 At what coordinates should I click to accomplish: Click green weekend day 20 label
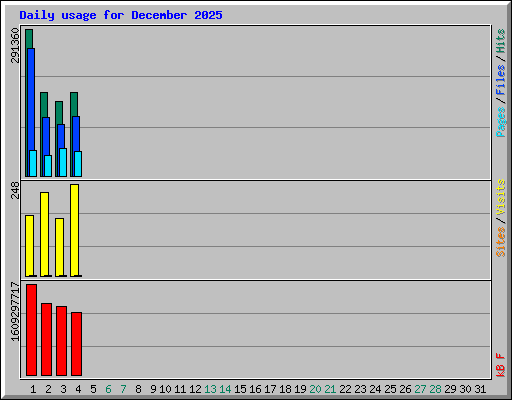315,389
